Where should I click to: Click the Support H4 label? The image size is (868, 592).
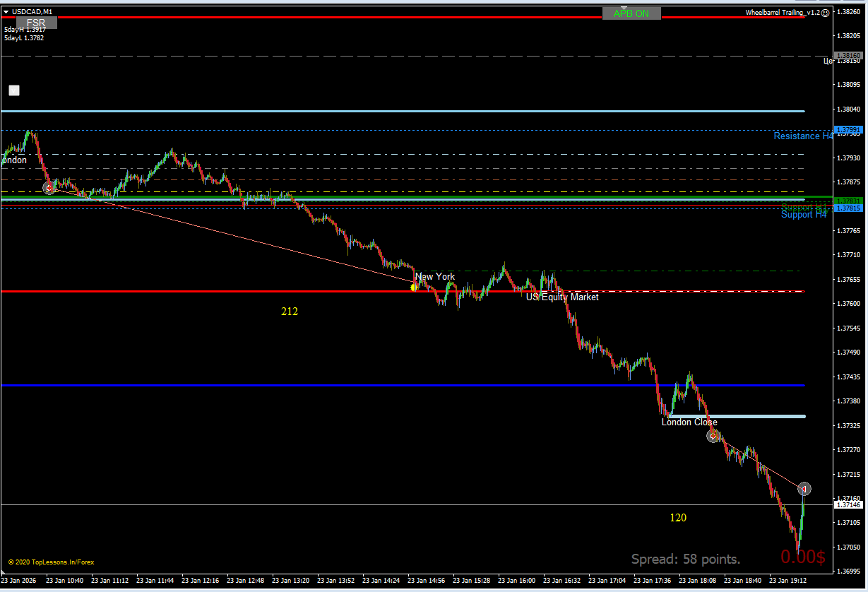804,215
